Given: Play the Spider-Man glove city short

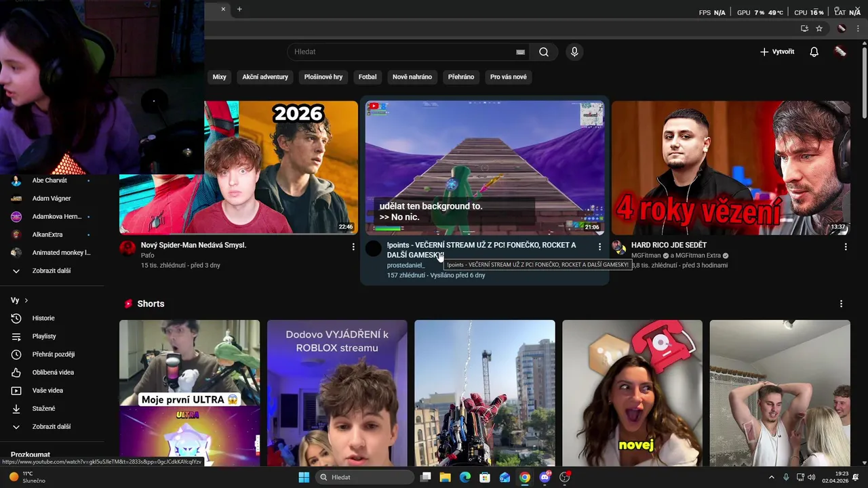Looking at the screenshot, I should click(x=484, y=393).
